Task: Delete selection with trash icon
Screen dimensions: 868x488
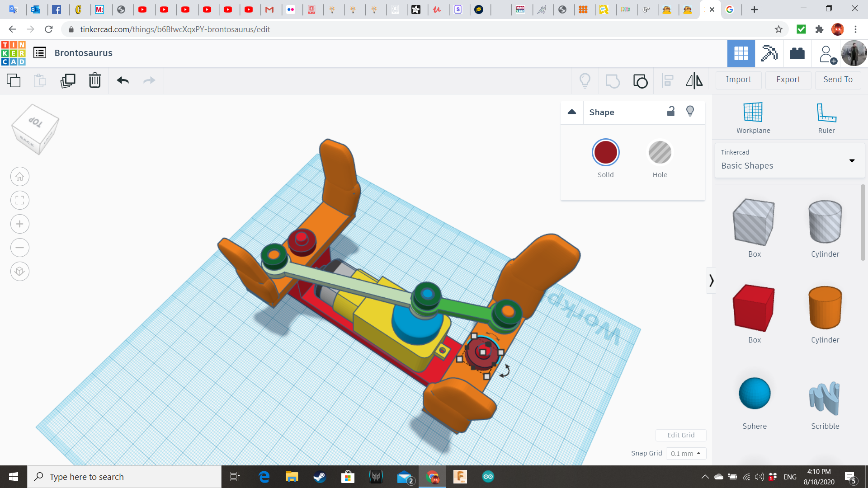Action: tap(94, 81)
